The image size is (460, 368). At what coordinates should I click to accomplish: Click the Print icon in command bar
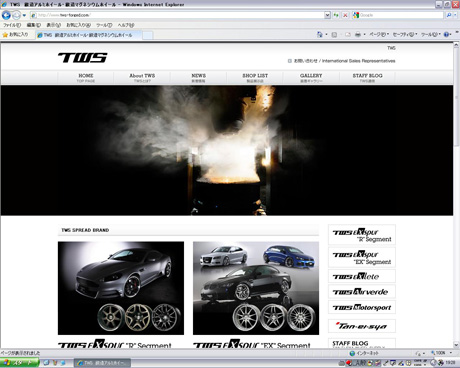pyautogui.click(x=358, y=34)
